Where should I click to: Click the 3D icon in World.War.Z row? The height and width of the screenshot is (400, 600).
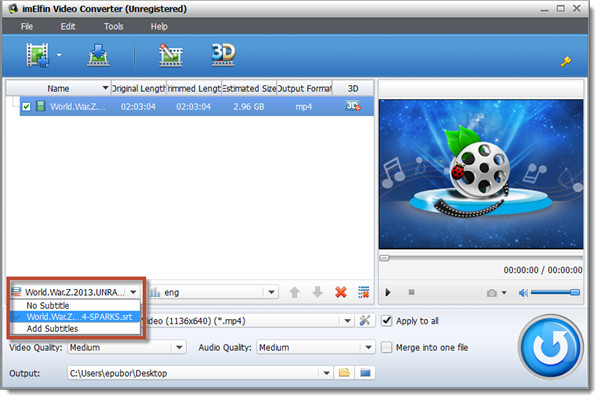[x=352, y=106]
